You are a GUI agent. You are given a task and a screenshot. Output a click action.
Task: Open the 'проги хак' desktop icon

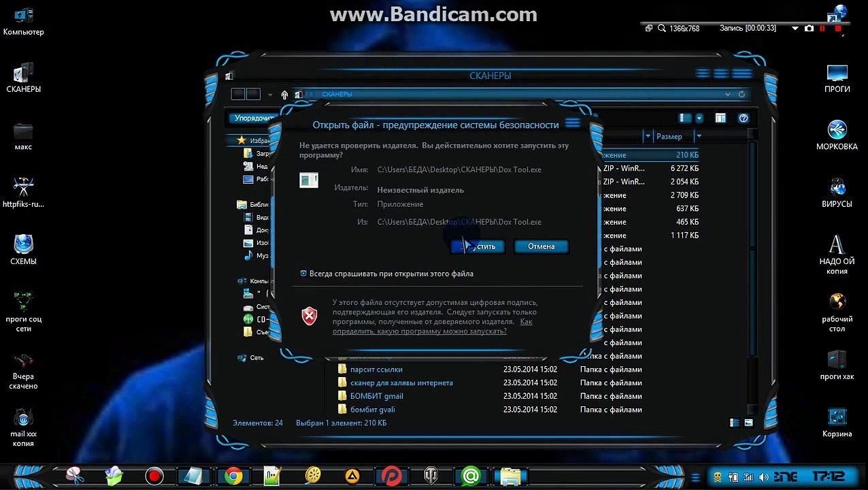pyautogui.click(x=837, y=365)
